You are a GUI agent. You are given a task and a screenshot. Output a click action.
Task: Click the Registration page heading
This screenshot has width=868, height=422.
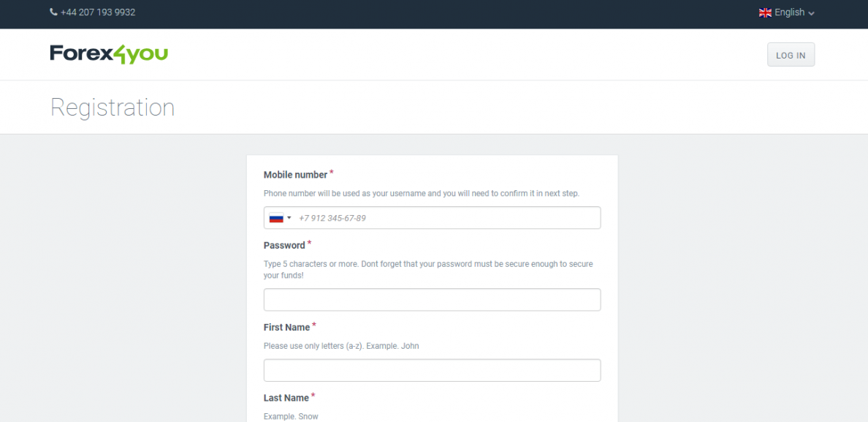click(113, 108)
